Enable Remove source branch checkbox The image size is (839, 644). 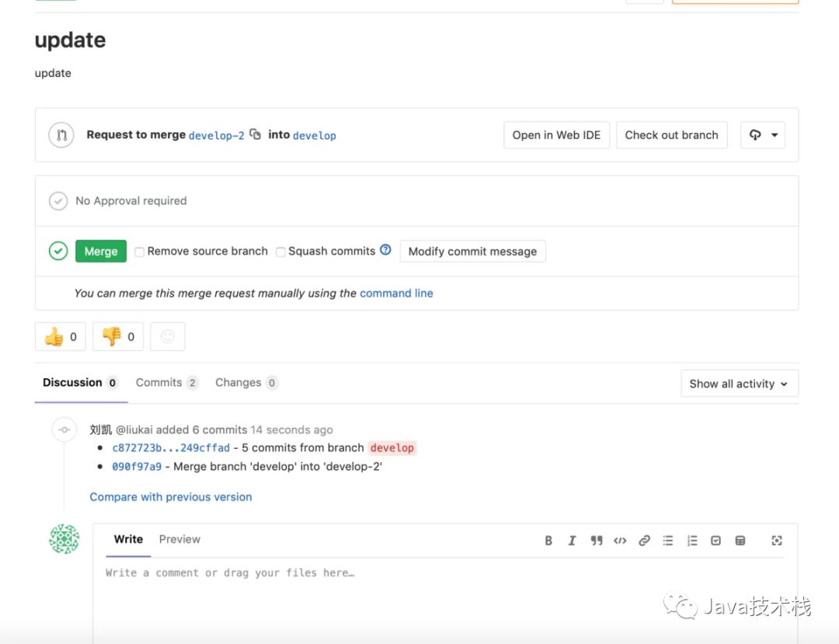140,252
